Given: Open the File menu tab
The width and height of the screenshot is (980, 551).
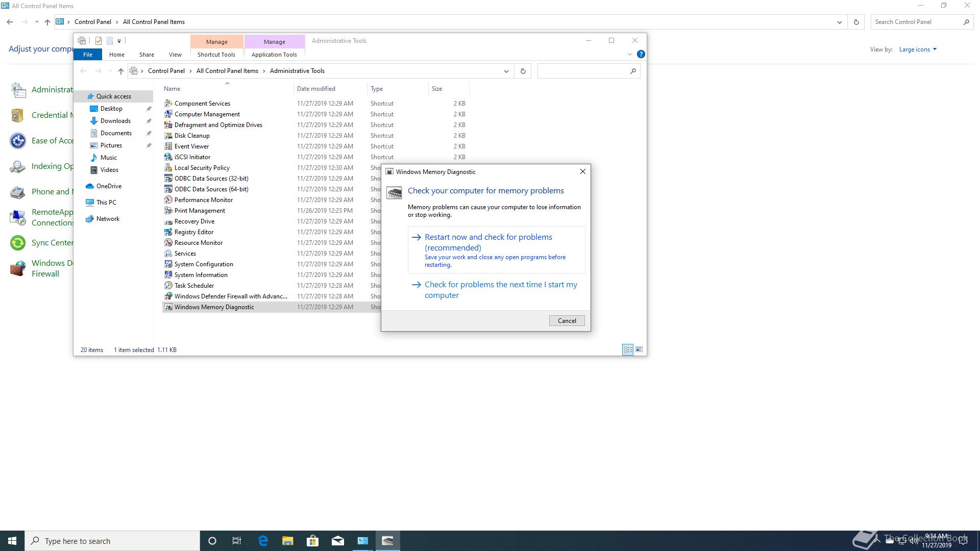Looking at the screenshot, I should point(88,55).
